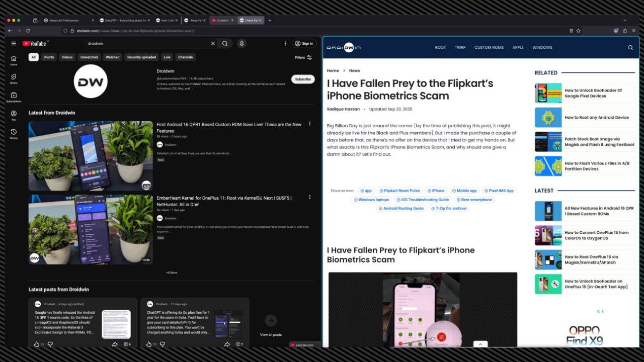This screenshot has width=644, height=362.
Task: Click the YouTube logo
Action: (35, 44)
